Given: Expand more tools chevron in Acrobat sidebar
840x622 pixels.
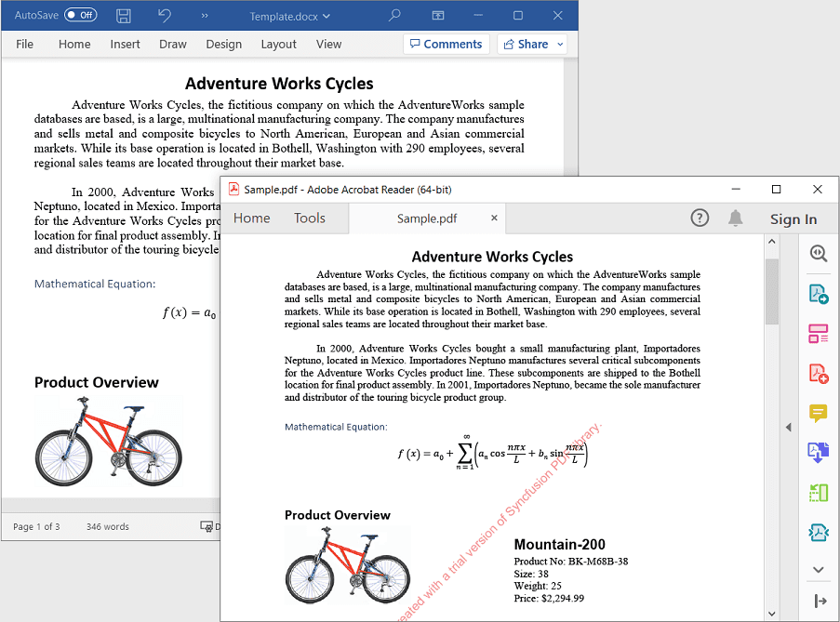Looking at the screenshot, I should tap(819, 570).
